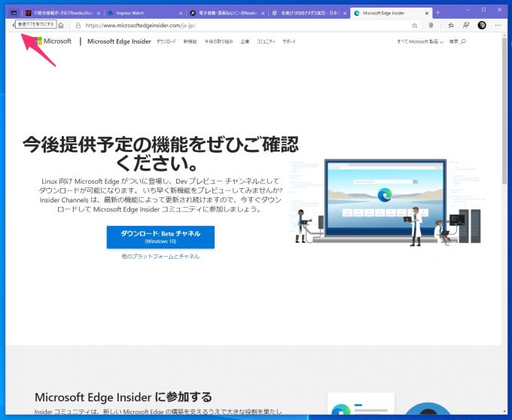The height and width of the screenshot is (420, 512).
Task: Open the feedback icon in the toolbar
Action: [466, 26]
